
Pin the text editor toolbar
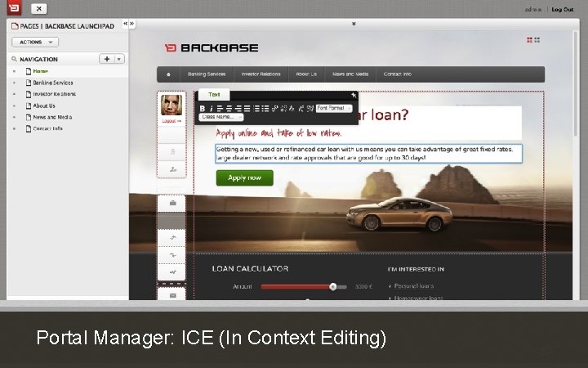click(x=354, y=95)
